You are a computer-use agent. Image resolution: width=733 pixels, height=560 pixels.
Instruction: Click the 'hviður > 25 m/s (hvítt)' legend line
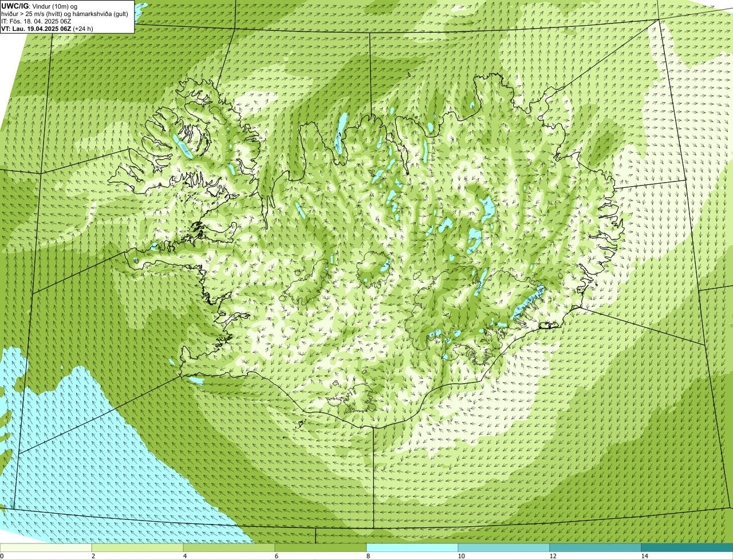[64, 14]
